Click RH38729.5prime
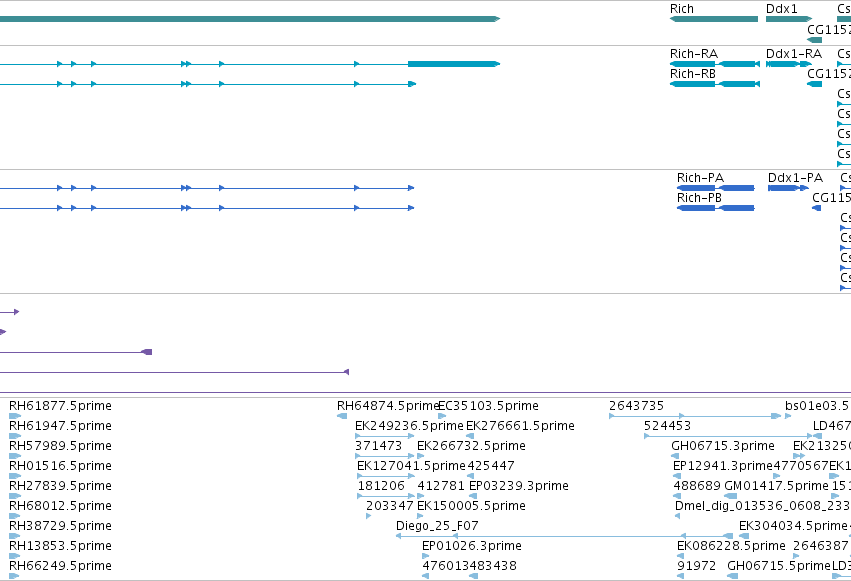The image size is (851, 581). (x=60, y=526)
